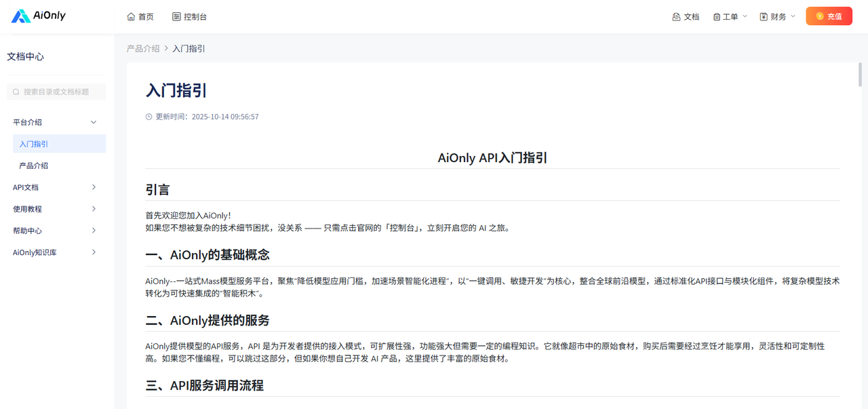
Task: Select 入门指引 in the sidebar
Action: click(59, 144)
